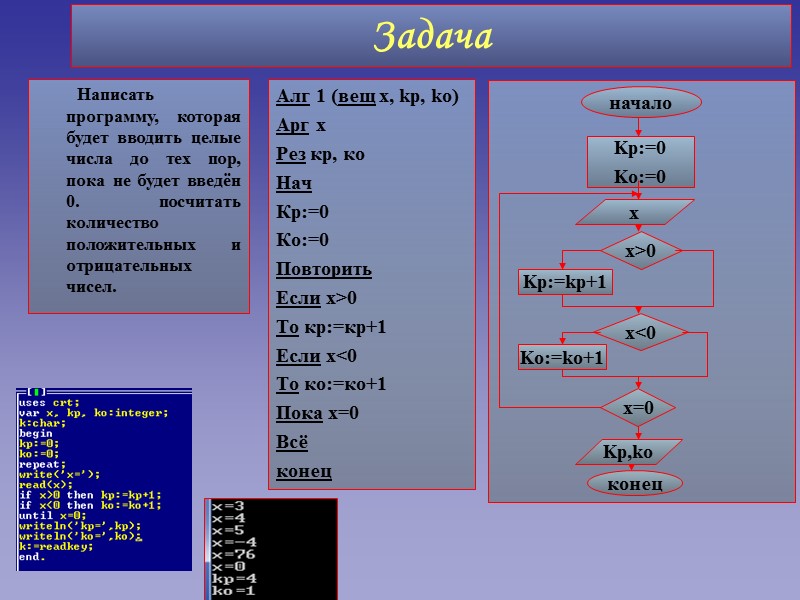Select the Кр:=кр+1 process block
800x600 pixels.
[x=565, y=283]
